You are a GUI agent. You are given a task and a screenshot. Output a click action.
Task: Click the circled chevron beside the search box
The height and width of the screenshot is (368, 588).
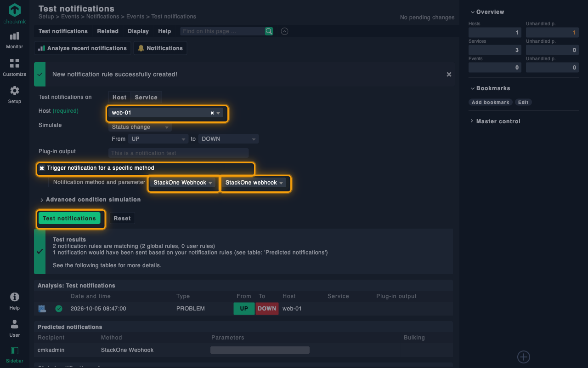(284, 31)
